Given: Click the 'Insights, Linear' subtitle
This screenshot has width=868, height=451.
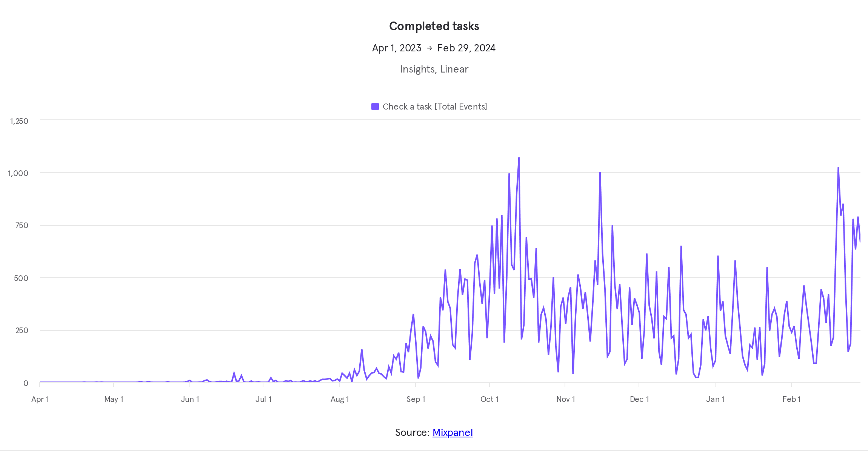Looking at the screenshot, I should coord(434,69).
